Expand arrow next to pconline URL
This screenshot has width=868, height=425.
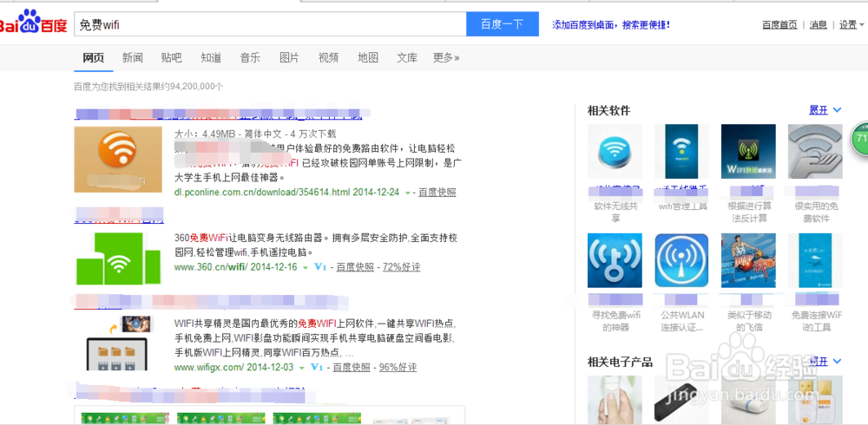pyautogui.click(x=408, y=193)
